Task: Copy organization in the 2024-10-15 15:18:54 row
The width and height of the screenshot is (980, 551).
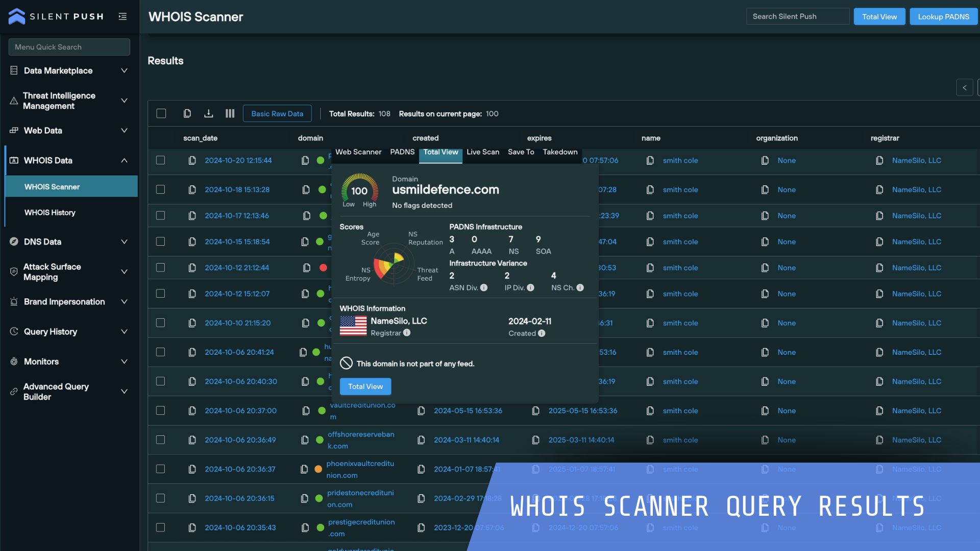Action: point(765,241)
